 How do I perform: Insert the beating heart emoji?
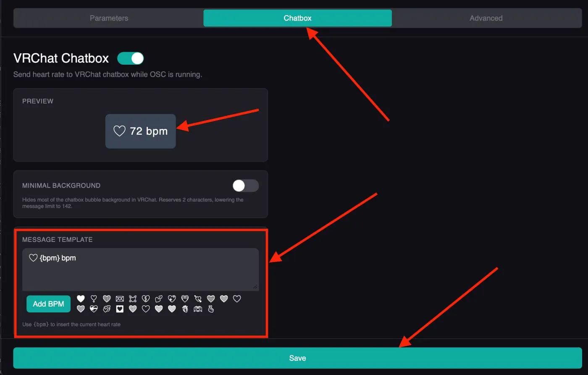[133, 299]
